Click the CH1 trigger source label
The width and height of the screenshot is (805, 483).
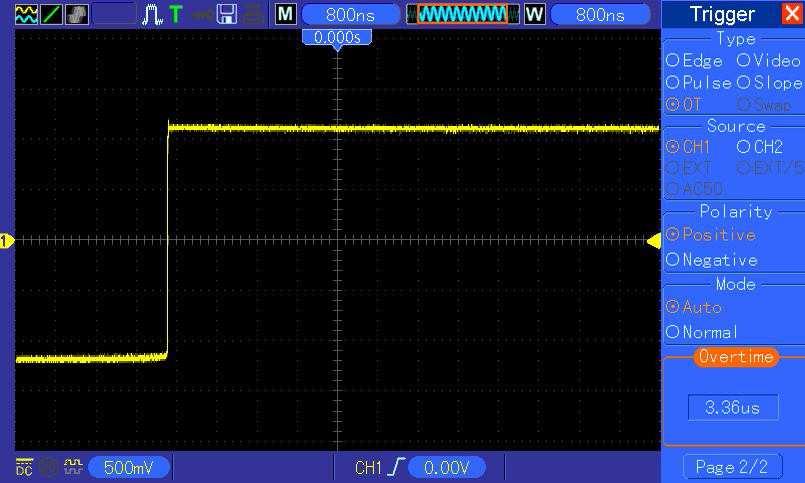[368, 468]
